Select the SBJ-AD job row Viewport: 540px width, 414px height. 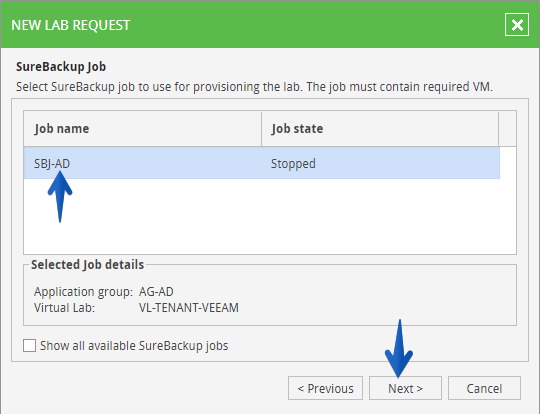262,163
